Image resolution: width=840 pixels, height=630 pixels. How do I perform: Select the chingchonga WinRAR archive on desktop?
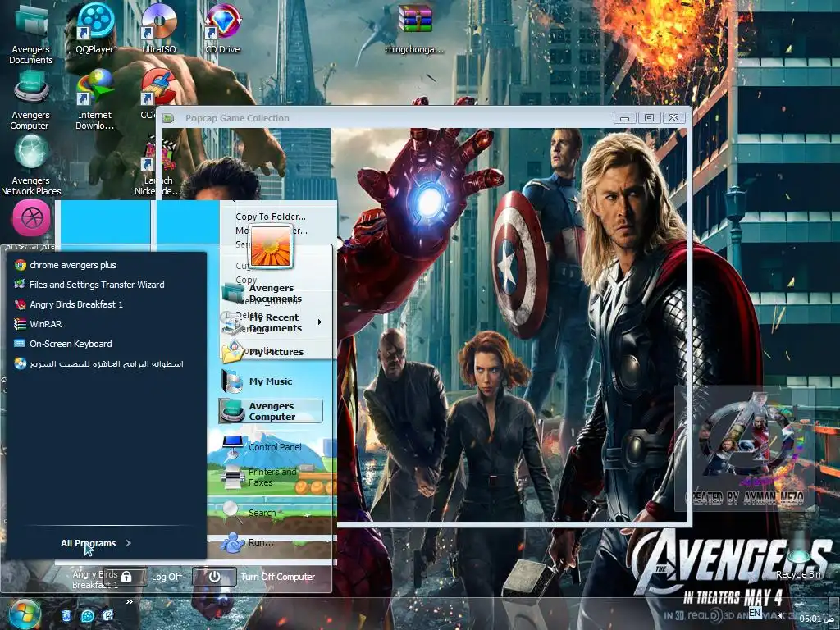pyautogui.click(x=414, y=28)
